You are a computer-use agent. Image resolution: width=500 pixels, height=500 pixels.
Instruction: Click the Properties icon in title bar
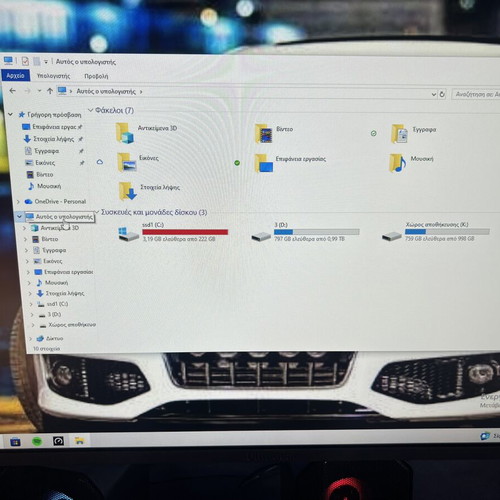(x=25, y=61)
